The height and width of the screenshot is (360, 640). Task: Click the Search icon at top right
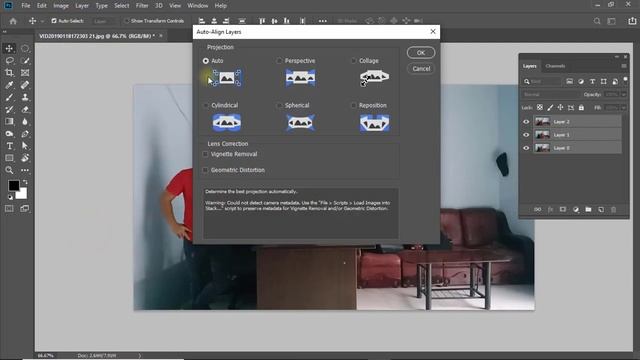pos(597,21)
